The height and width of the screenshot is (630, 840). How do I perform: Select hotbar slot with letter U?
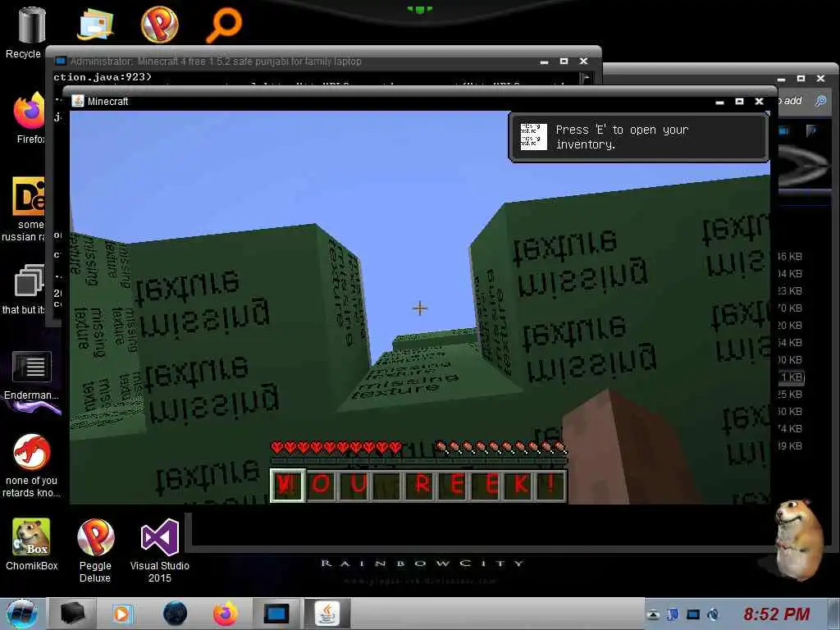click(x=354, y=486)
